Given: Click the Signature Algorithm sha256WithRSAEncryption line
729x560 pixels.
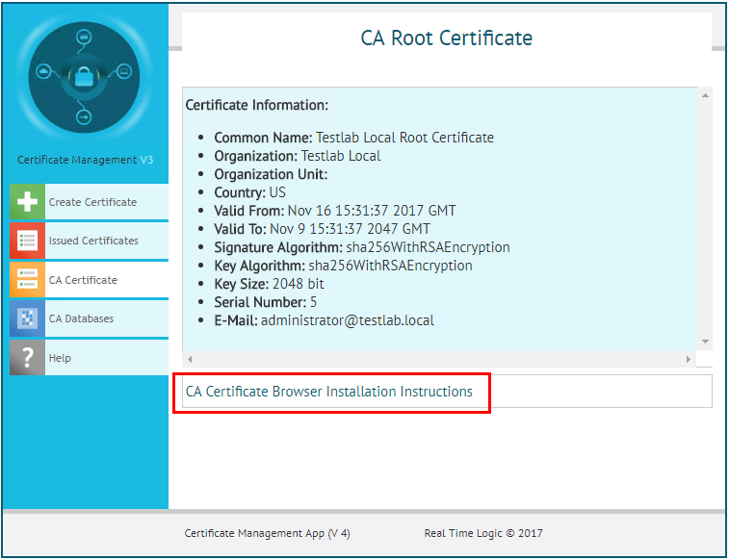Looking at the screenshot, I should [362, 247].
